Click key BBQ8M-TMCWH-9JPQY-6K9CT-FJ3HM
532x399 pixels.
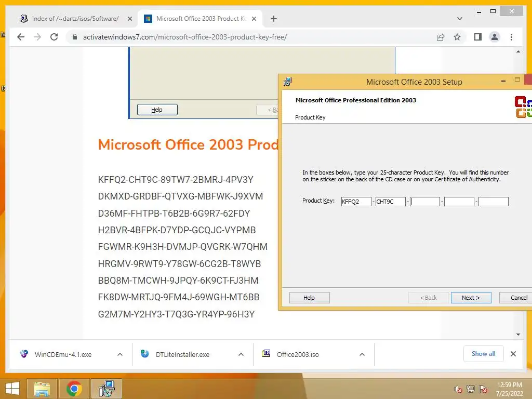[178, 280]
